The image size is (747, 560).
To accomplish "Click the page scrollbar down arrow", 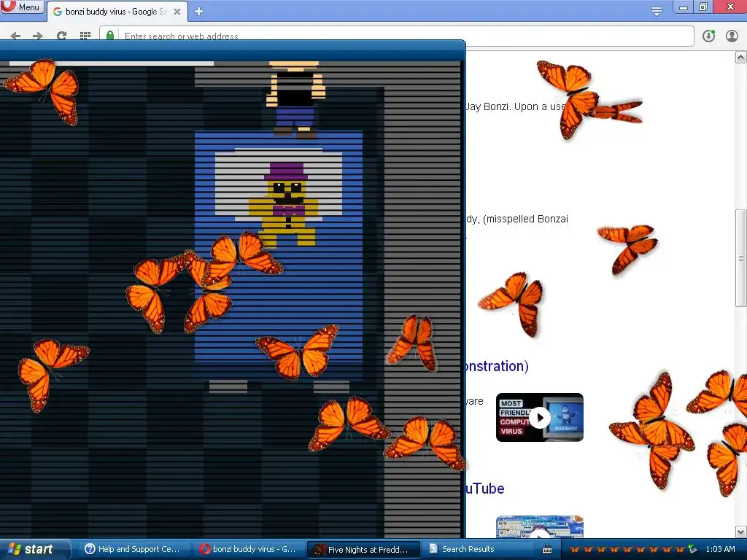I will pos(741,532).
